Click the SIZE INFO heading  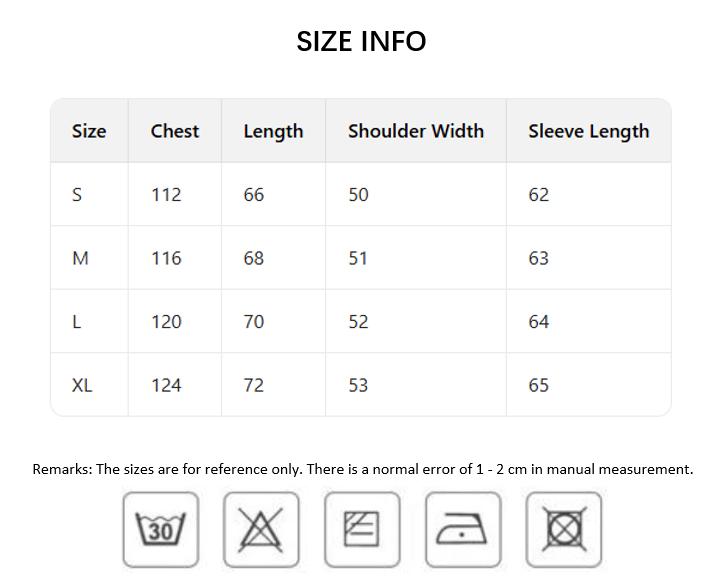coord(361,41)
